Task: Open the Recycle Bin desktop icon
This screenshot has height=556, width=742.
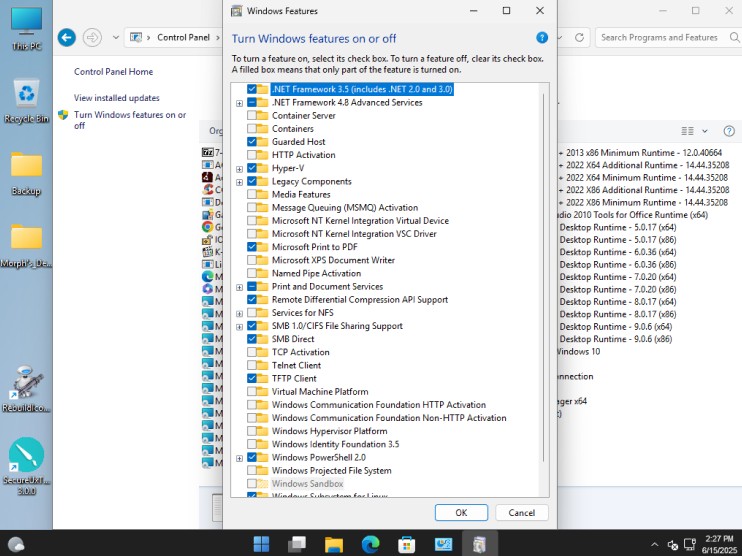Action: click(x=26, y=101)
